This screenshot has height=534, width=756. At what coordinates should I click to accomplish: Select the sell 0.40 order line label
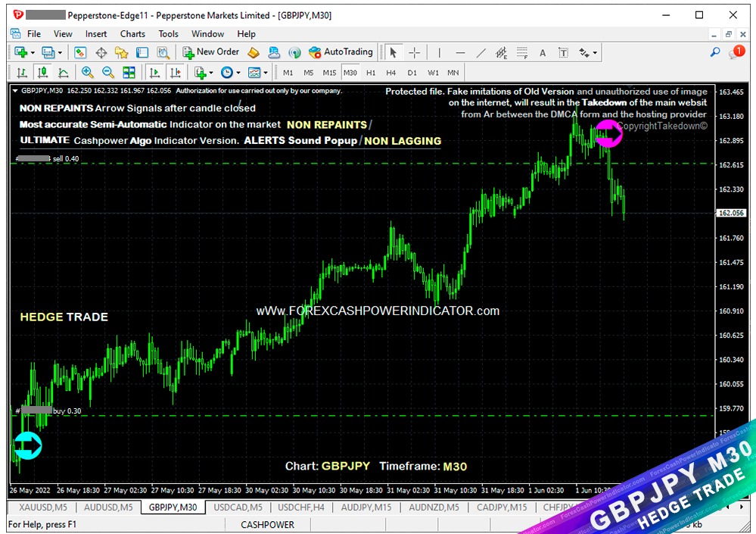tap(47, 159)
